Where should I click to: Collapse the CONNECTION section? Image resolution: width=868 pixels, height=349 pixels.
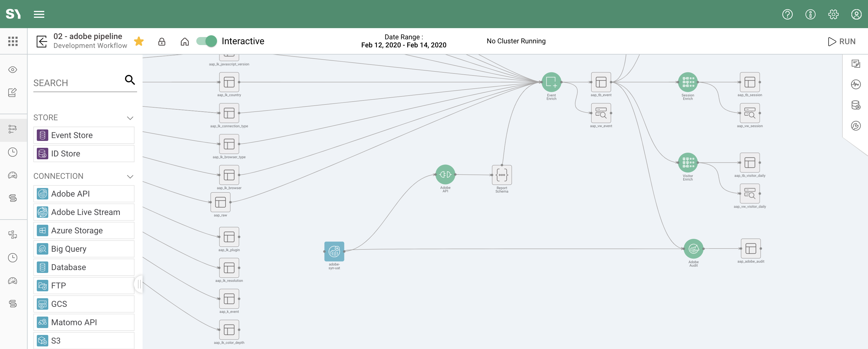(130, 176)
